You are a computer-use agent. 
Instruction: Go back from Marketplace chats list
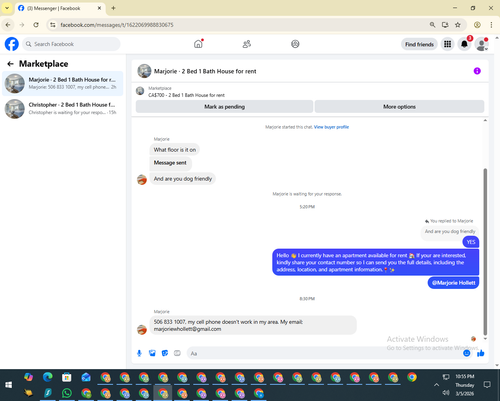(x=10, y=64)
